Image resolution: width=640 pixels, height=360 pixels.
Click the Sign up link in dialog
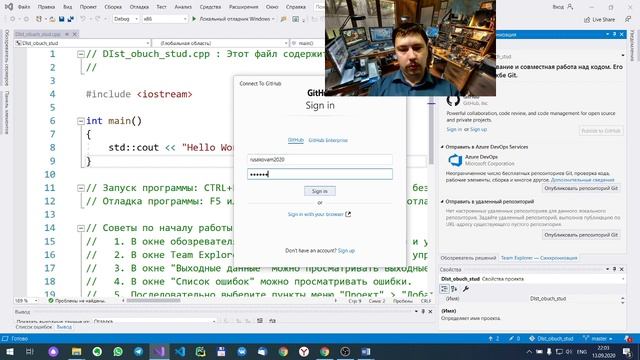[346, 251]
